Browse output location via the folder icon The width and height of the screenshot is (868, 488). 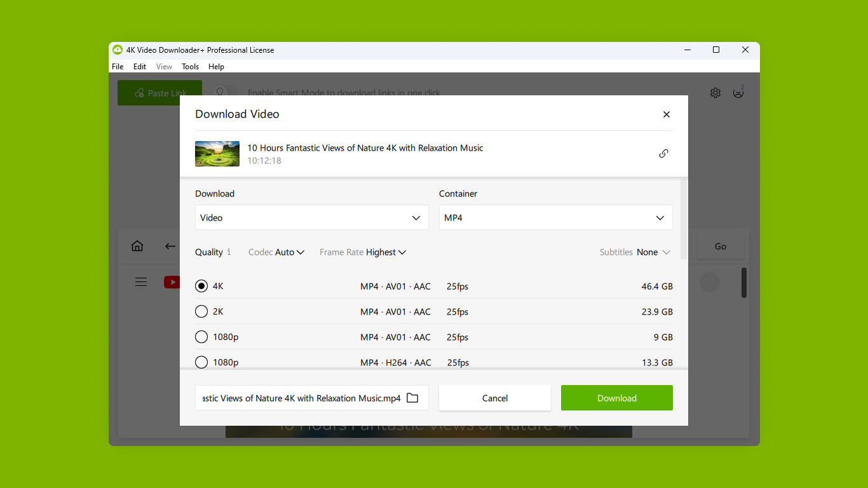[x=412, y=397]
